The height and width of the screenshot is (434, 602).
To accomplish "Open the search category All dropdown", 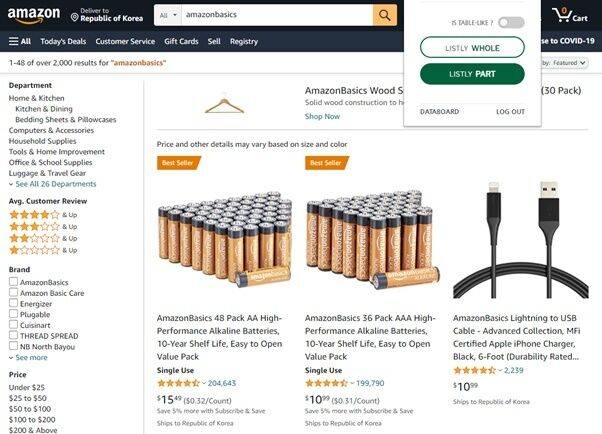I will click(x=168, y=15).
